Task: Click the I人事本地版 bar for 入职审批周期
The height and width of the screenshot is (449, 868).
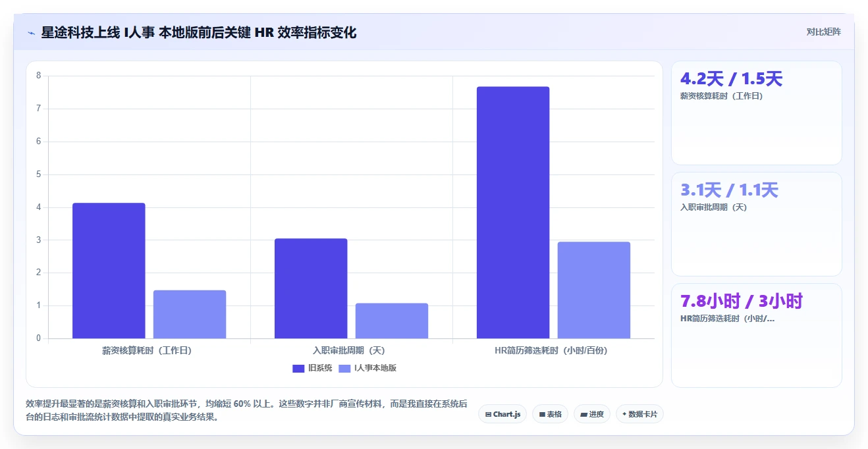Action: click(x=392, y=321)
